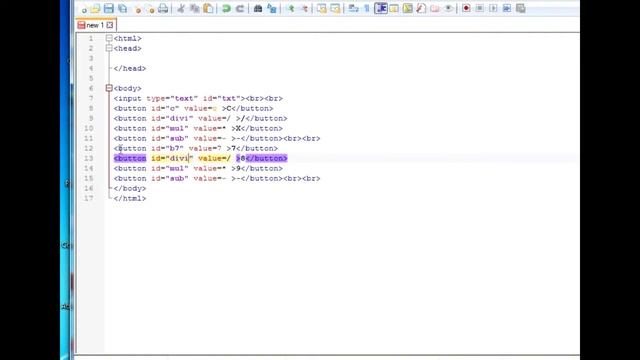640x360 pixels.
Task: Click line number 13 in the margin
Action: (x=89, y=158)
